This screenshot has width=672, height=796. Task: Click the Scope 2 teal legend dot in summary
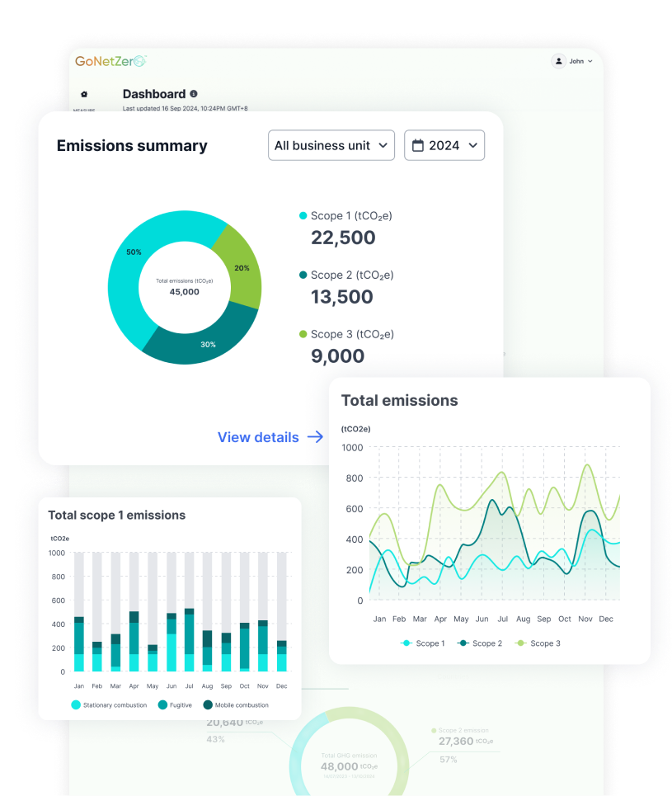[303, 275]
